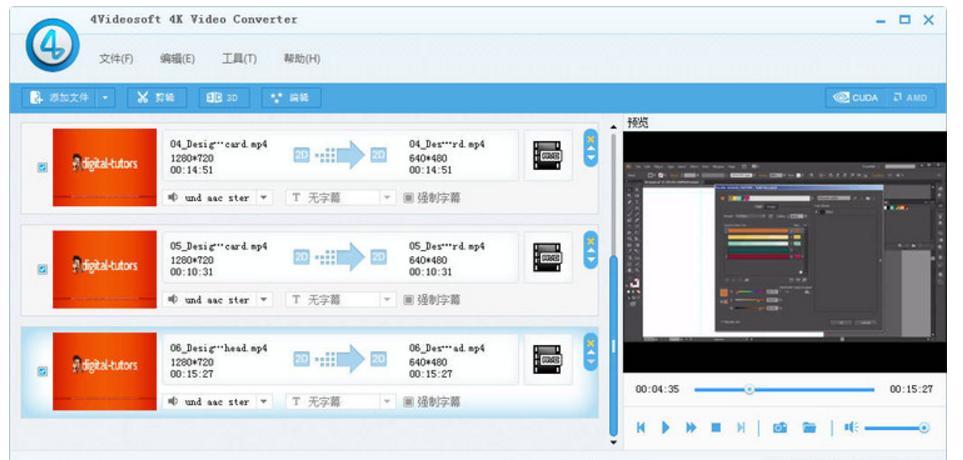Uncheck the 05_Desig card.mp4 checkbox
Image resolution: width=963 pixels, height=460 pixels.
(42, 269)
